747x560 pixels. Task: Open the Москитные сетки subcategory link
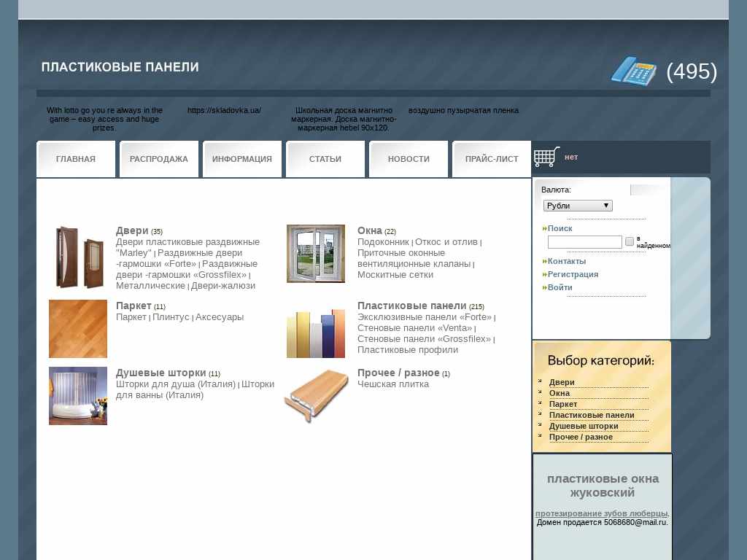tap(395, 275)
